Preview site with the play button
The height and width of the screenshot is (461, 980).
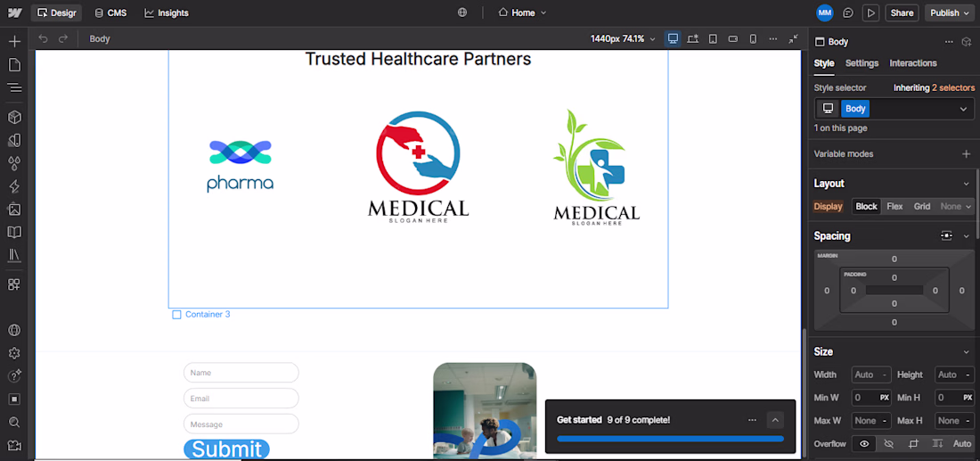pos(870,12)
